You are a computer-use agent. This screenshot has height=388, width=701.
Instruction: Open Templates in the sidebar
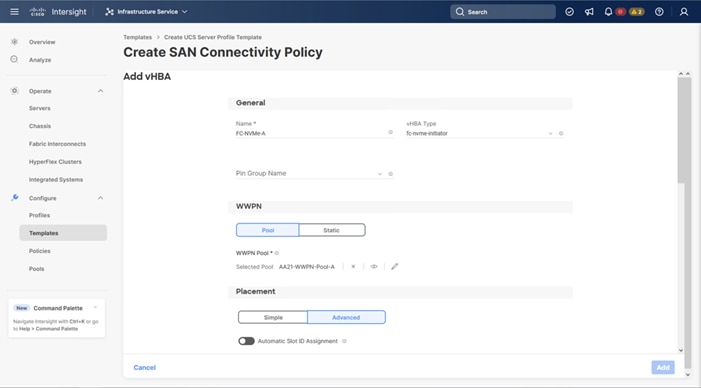[x=63, y=233]
